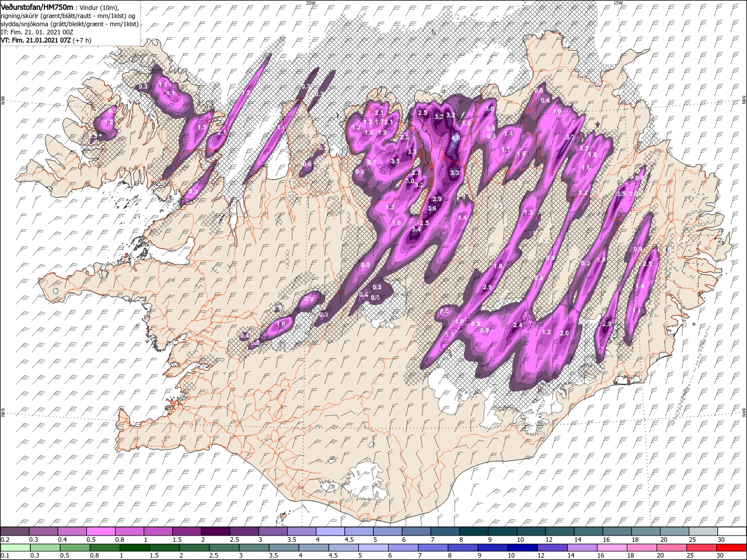Click the darkest purple snow swatch between 2 and 2.5

[217, 531]
